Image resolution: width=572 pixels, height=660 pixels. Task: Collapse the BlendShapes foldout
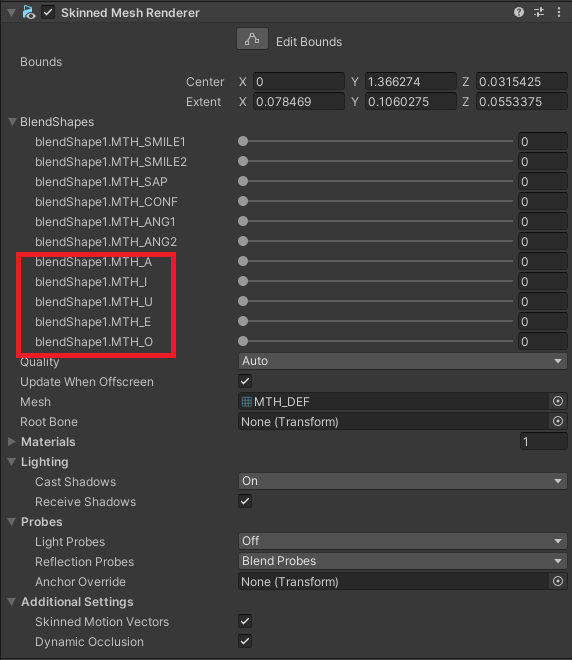(x=12, y=122)
